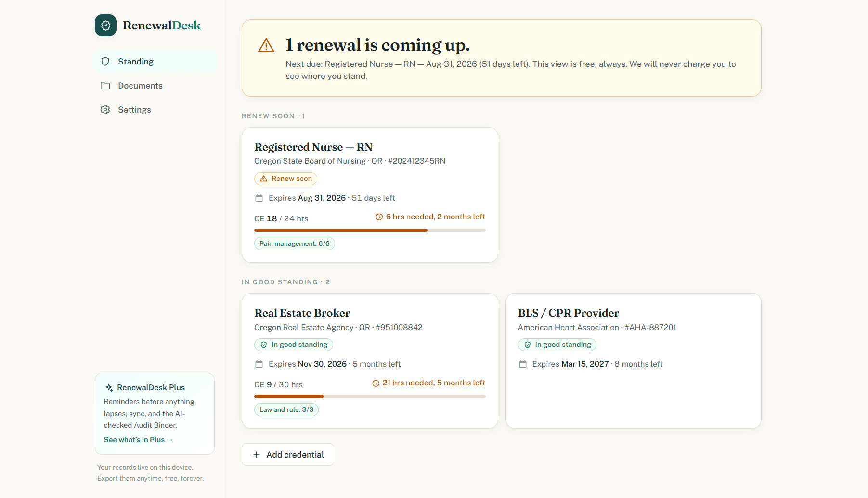
Task: Click 'American Heart Association · #AHA-887201' line
Action: pos(597,328)
